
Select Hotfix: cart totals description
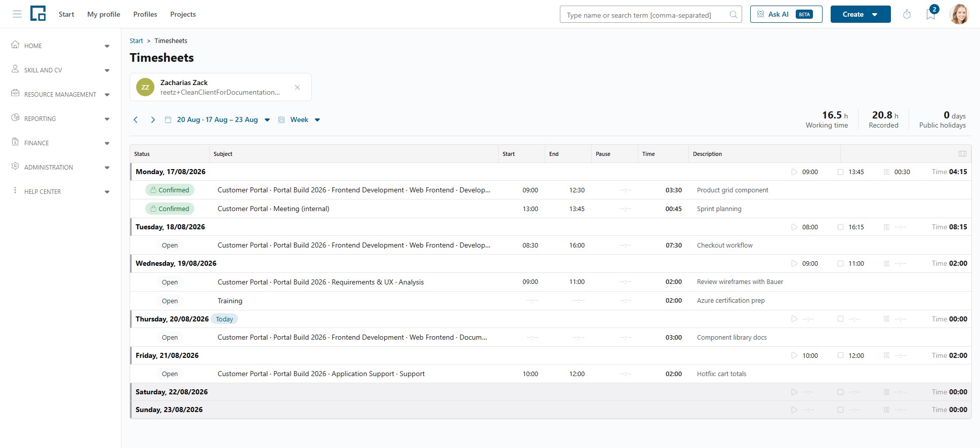pos(721,374)
